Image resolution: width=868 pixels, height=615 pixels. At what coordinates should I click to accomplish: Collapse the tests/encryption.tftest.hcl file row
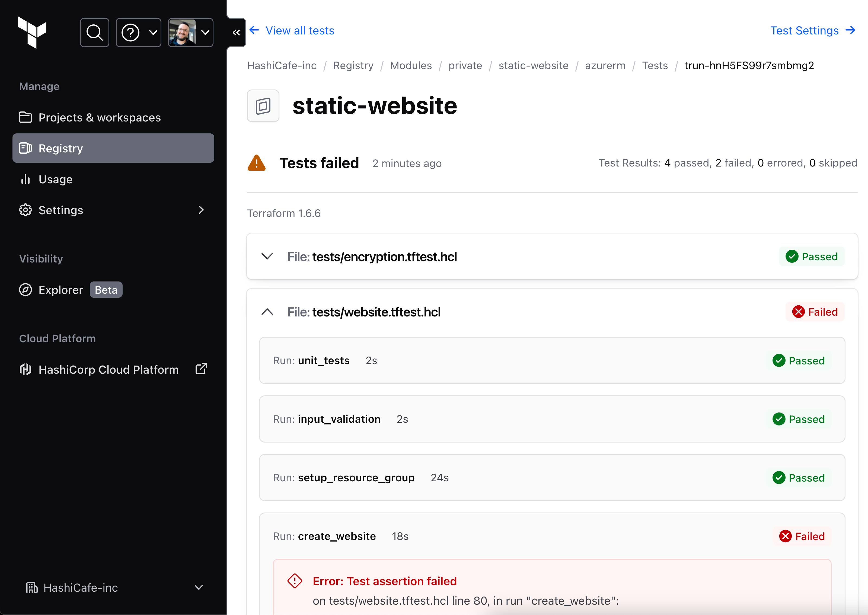[266, 256]
